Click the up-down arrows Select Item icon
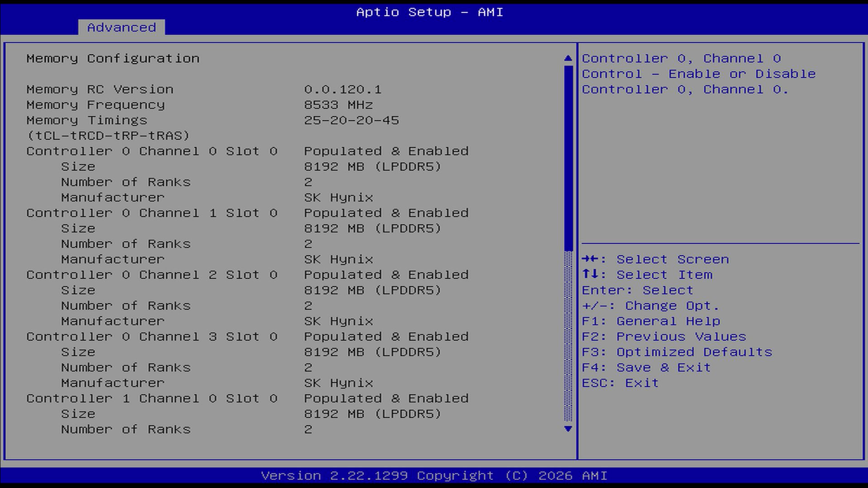The width and height of the screenshot is (868, 488). (x=590, y=274)
